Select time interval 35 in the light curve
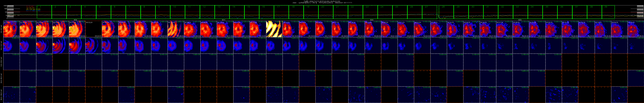 coord(550,12)
